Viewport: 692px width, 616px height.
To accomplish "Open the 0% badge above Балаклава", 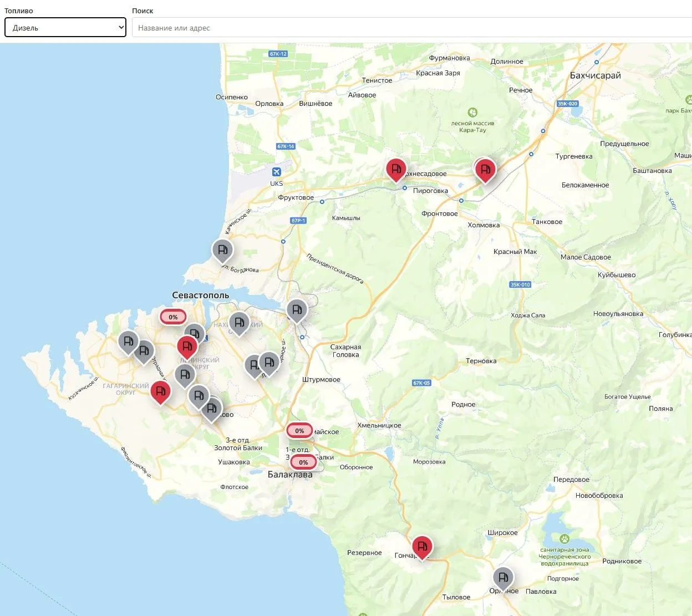I will [303, 462].
